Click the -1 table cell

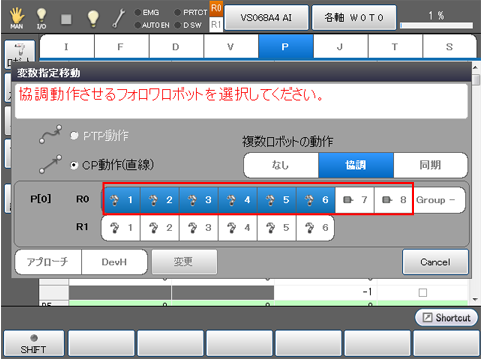326,292
